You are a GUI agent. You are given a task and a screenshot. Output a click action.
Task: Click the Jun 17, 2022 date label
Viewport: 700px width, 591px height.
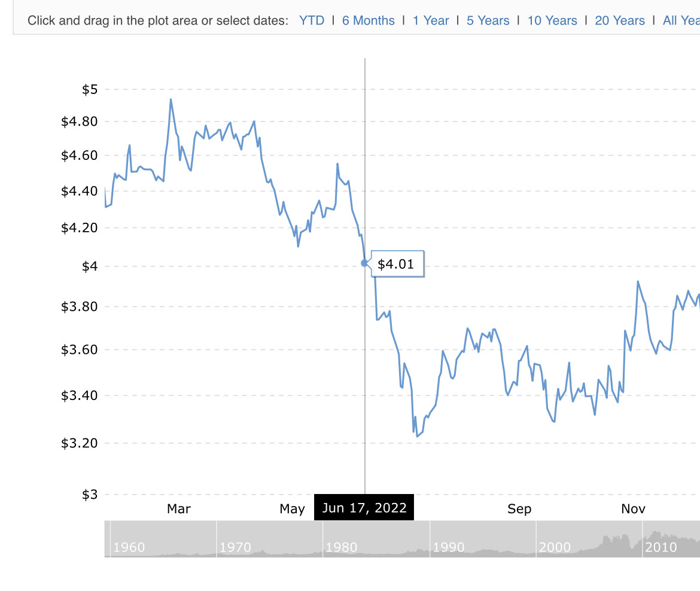(x=364, y=508)
